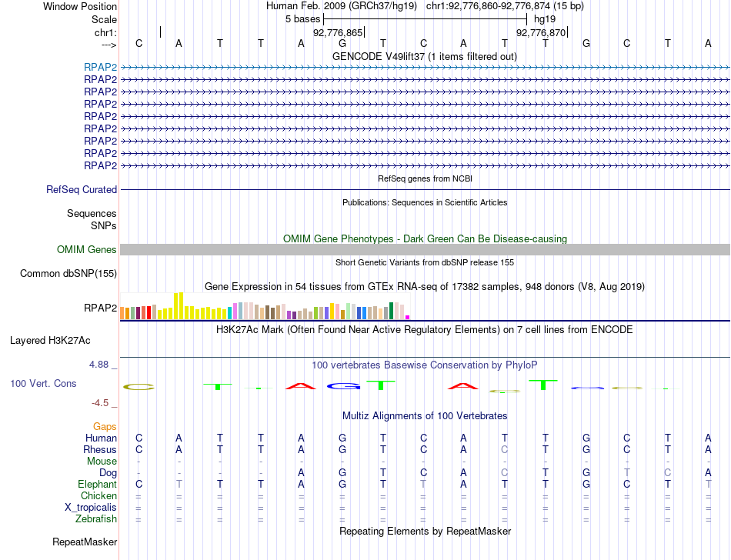Click the olive C PhyloP logo letter
The width and height of the screenshot is (731, 560).
(139, 387)
